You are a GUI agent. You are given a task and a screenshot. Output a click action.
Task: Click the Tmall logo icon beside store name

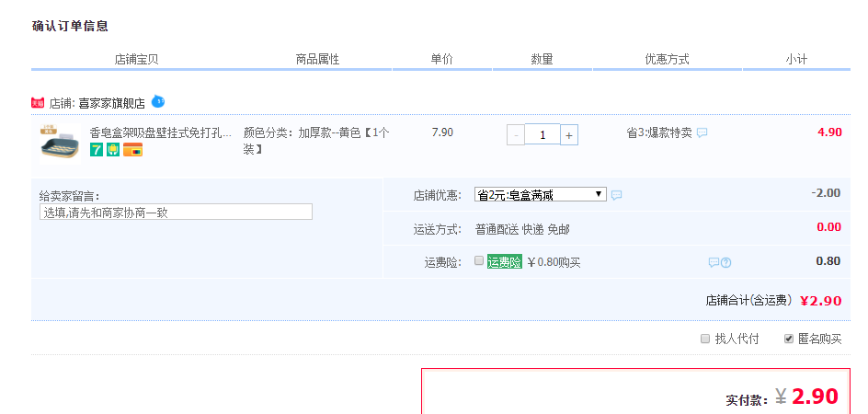[x=38, y=103]
